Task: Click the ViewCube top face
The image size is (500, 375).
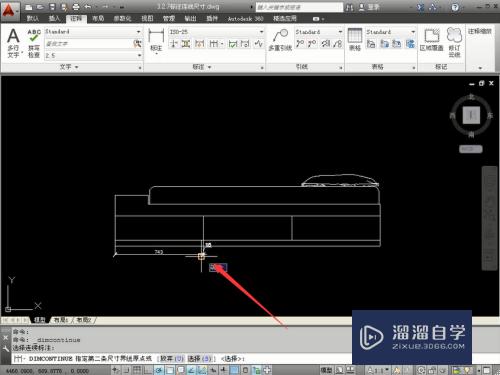Action: click(x=471, y=115)
